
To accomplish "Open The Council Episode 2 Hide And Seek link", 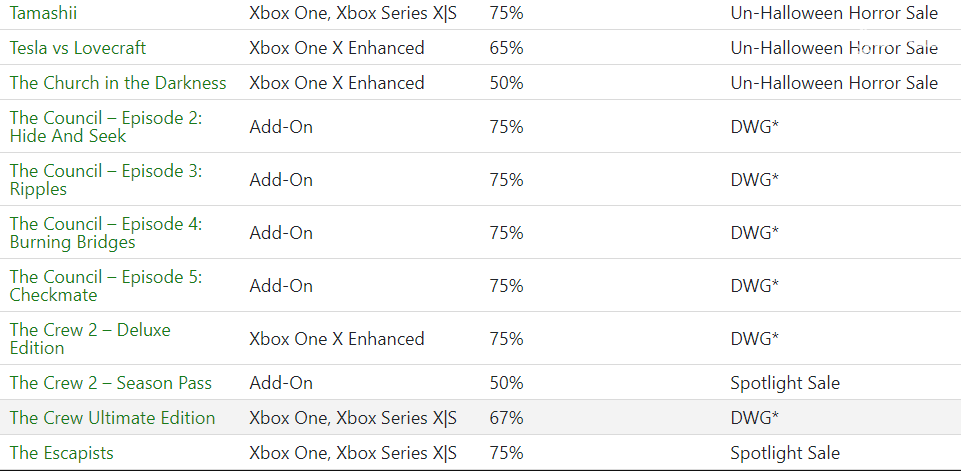I will (x=105, y=127).
